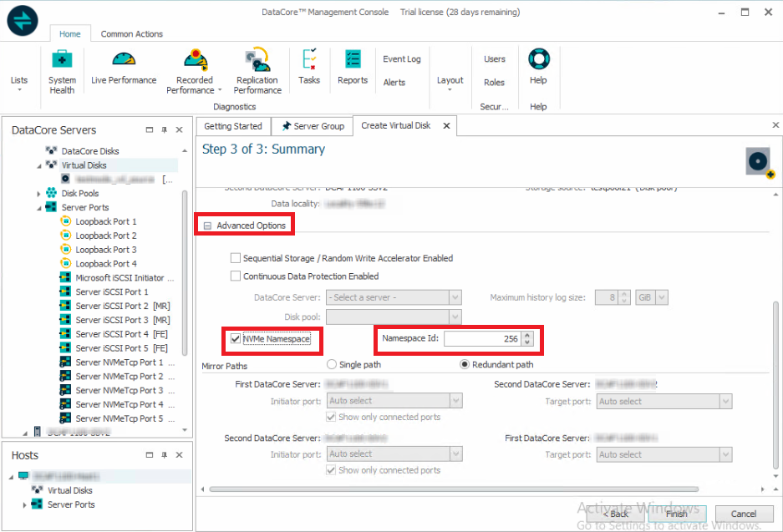Viewport: 783px width, 532px height.
Task: Switch to the Getting Started tab
Action: 232,126
